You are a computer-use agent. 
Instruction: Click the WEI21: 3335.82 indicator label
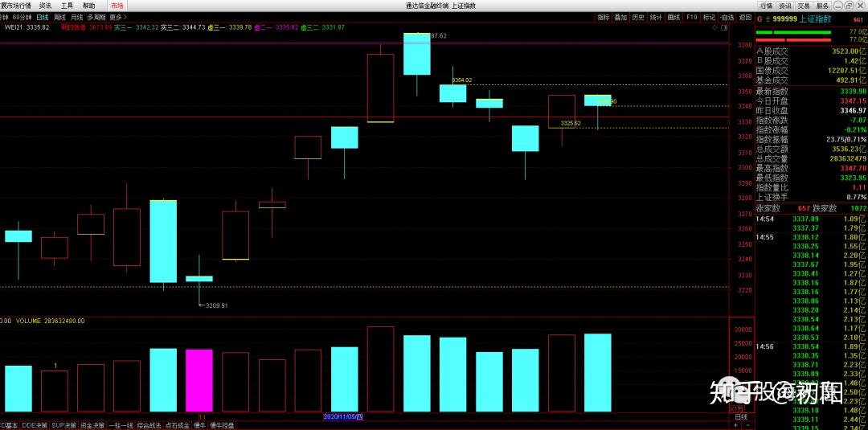click(x=27, y=27)
